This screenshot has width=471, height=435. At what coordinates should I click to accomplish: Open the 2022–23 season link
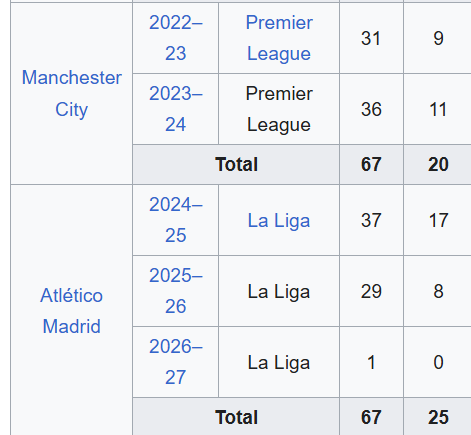(176, 38)
